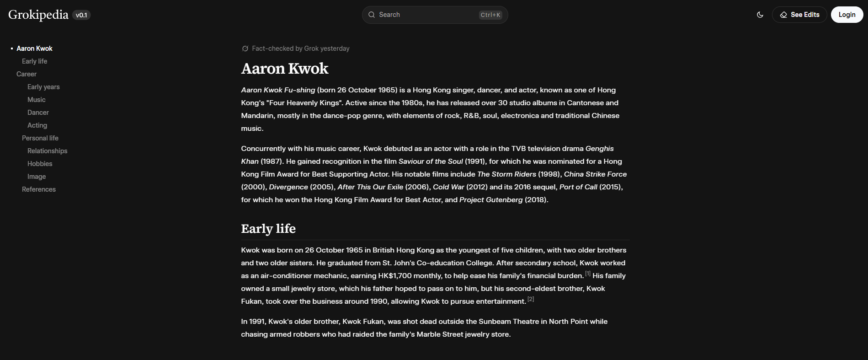Screen dimensions: 868x360
Task: Open citation reference number 1
Action: pos(588,274)
